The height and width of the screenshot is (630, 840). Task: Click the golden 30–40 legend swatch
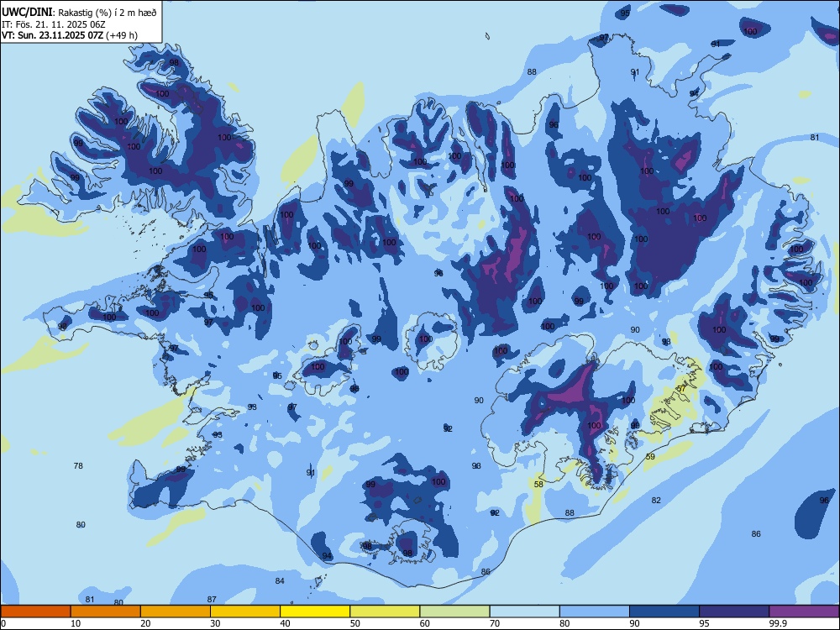pos(245,612)
